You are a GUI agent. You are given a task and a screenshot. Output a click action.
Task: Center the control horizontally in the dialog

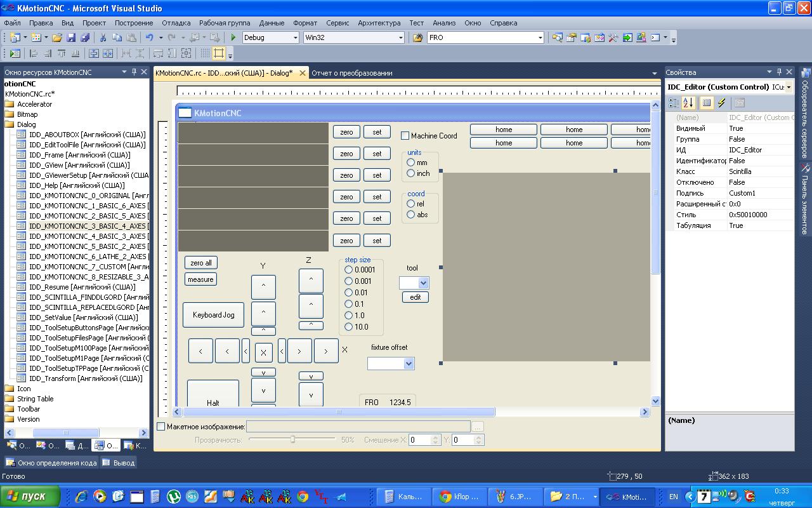tap(108, 53)
